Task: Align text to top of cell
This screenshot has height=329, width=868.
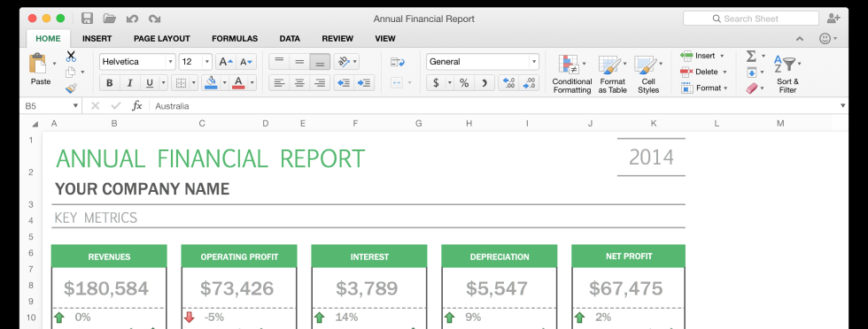Action: (279, 62)
